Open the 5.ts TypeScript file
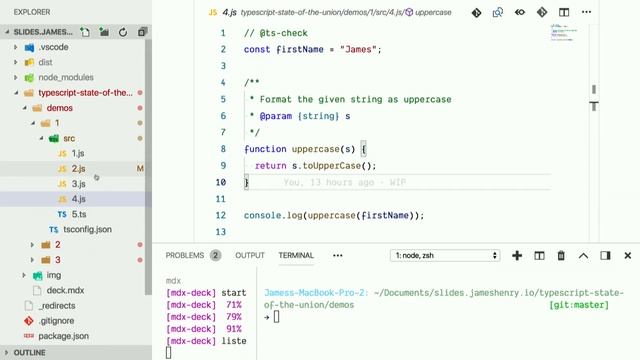 79,214
